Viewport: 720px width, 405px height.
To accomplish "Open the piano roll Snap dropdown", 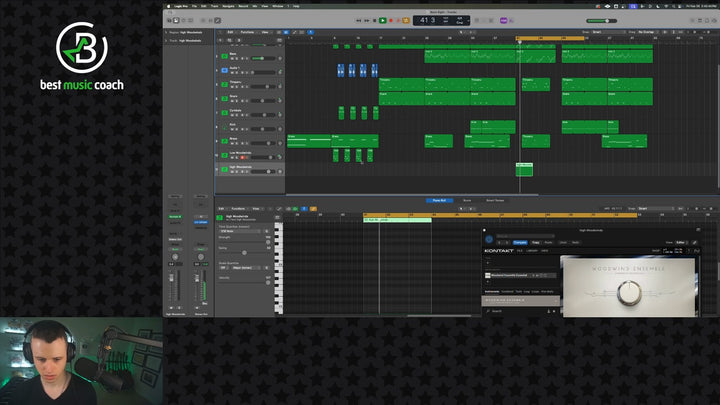I will click(657, 208).
